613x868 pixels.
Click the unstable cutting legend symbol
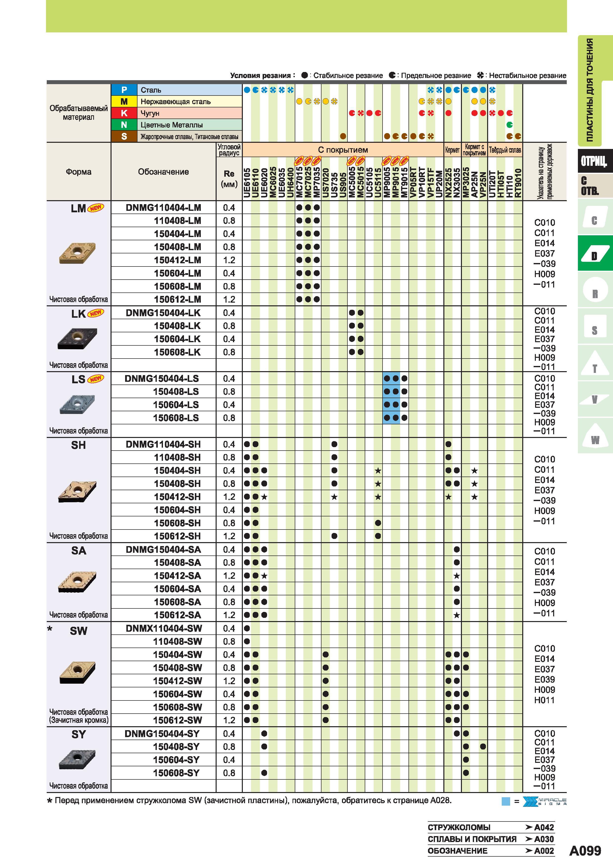(480, 75)
